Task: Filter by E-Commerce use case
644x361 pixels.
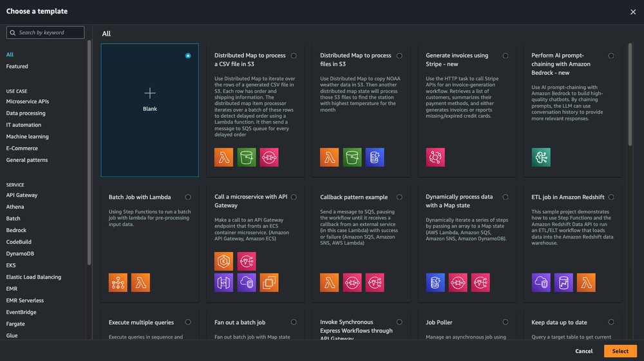Action: tap(22, 148)
